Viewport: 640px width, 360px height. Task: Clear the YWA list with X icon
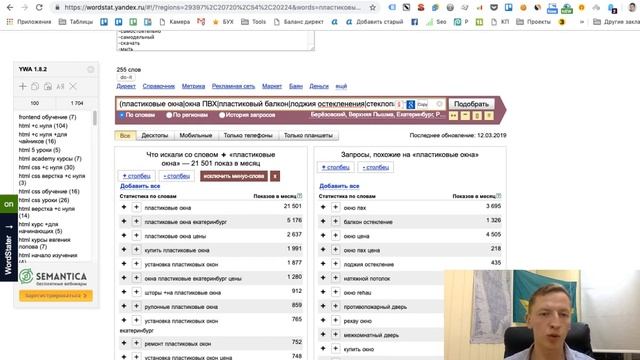click(x=73, y=87)
